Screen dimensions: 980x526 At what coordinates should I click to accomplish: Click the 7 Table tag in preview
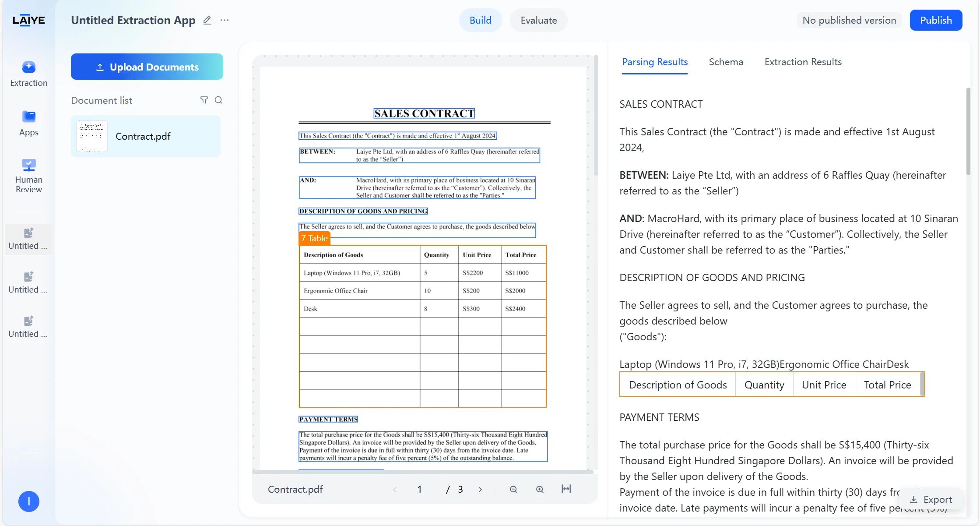(314, 238)
